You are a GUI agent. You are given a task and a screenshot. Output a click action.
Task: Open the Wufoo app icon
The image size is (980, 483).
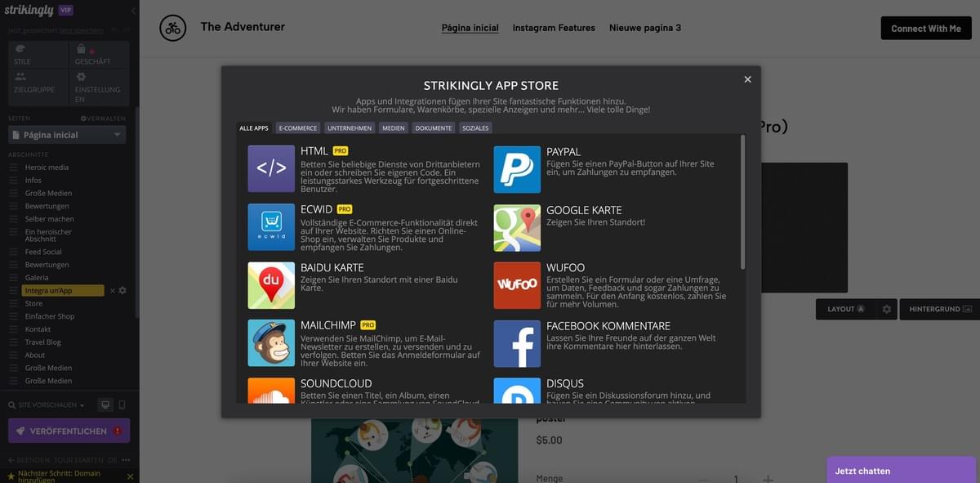517,285
